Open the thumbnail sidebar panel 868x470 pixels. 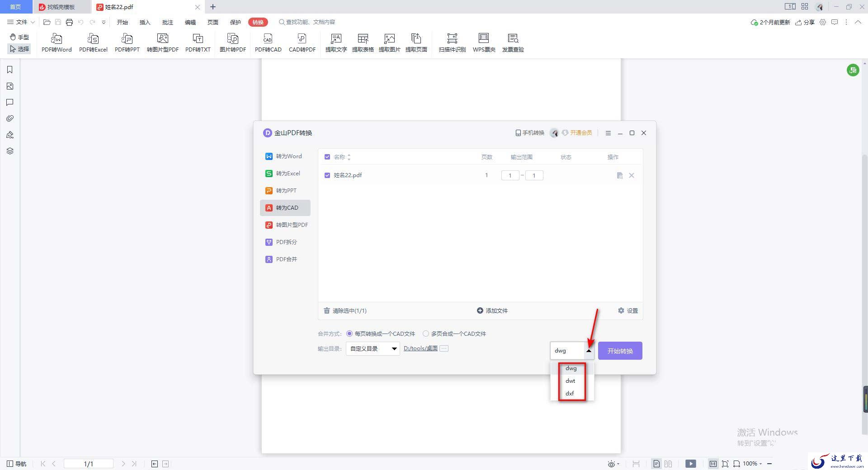click(10, 86)
